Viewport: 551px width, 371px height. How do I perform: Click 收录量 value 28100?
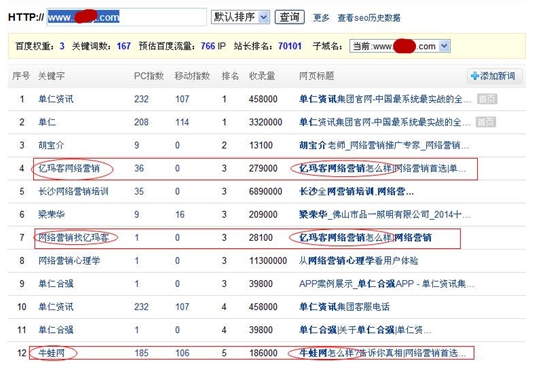tap(261, 237)
